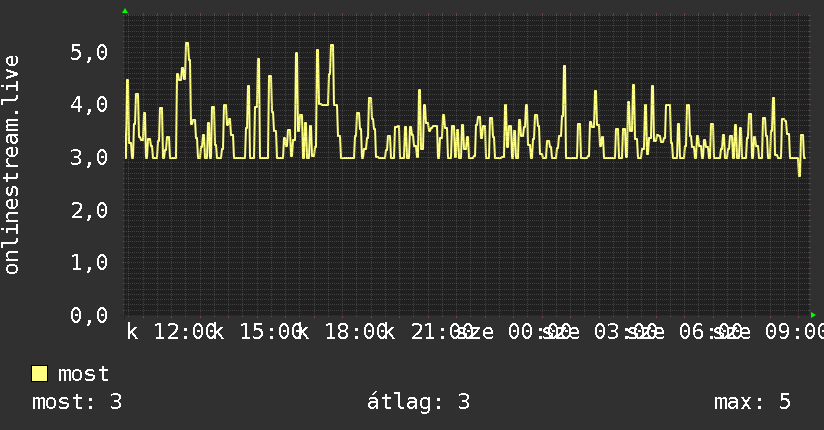Click the green arrow atop the y-axis
Viewport: 824px width, 430px height.
[x=125, y=11]
